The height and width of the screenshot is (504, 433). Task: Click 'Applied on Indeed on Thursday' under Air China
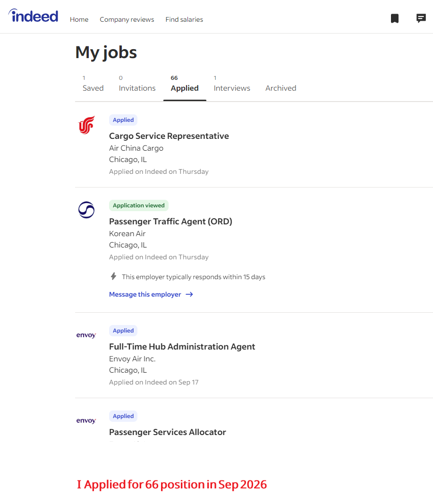tap(159, 171)
